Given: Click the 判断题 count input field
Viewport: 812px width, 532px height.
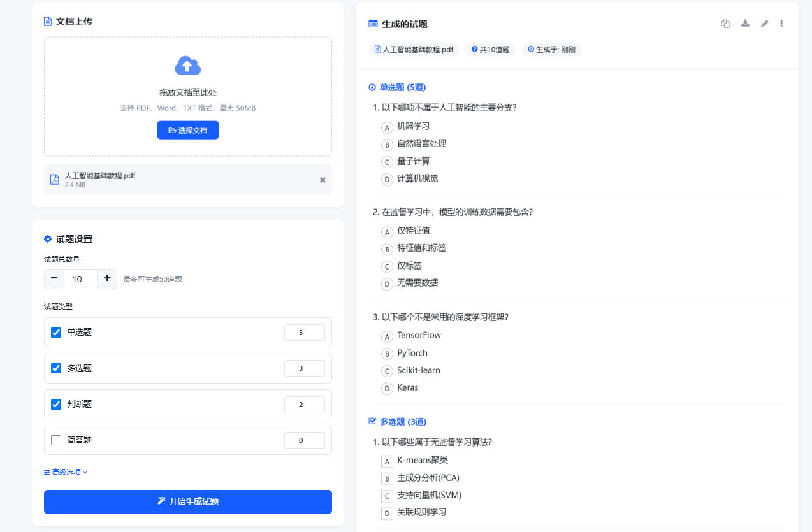Looking at the screenshot, I should (304, 405).
